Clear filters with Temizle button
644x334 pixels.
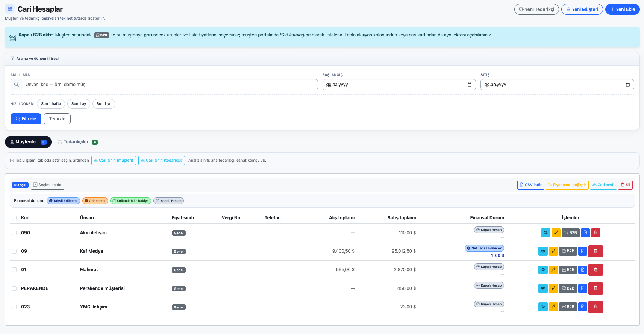coord(57,119)
